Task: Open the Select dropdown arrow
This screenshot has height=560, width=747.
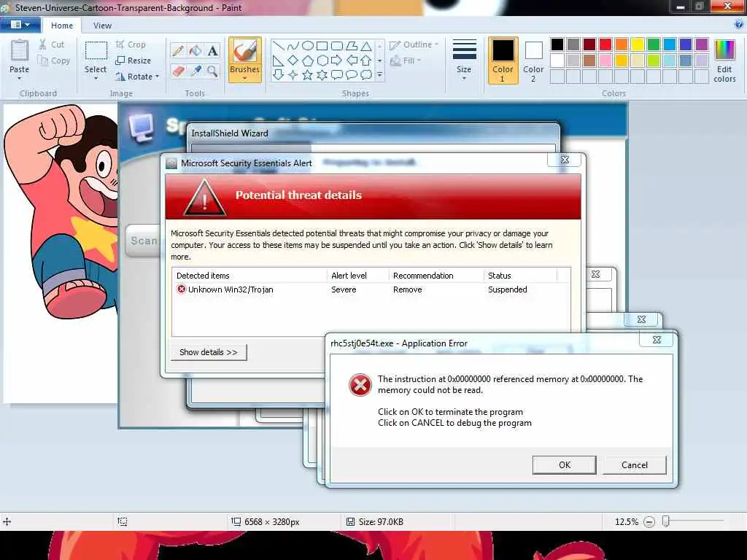Action: pos(96,79)
